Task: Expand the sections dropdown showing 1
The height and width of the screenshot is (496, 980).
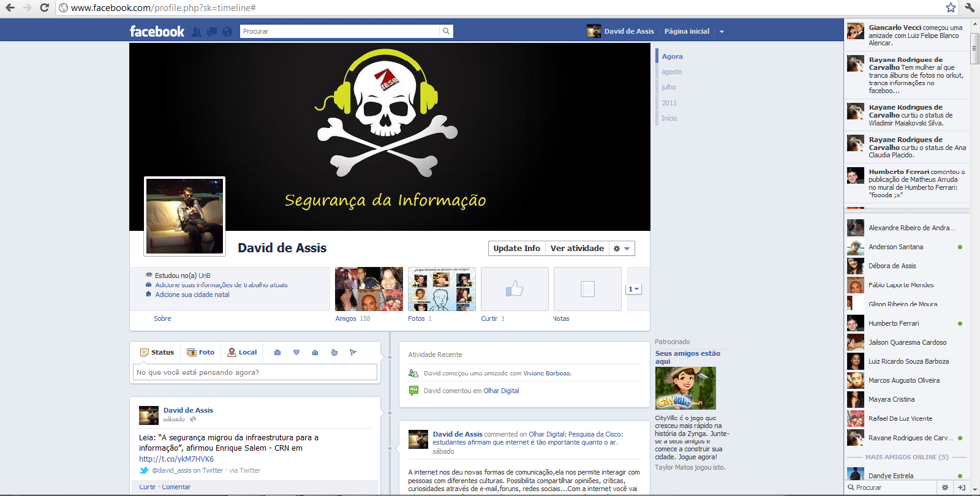Action: pyautogui.click(x=633, y=289)
